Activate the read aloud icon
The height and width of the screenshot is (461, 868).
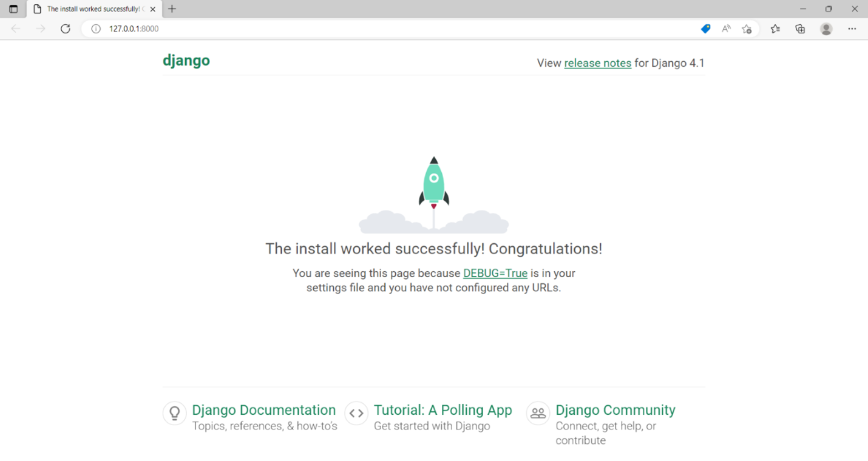coord(726,29)
